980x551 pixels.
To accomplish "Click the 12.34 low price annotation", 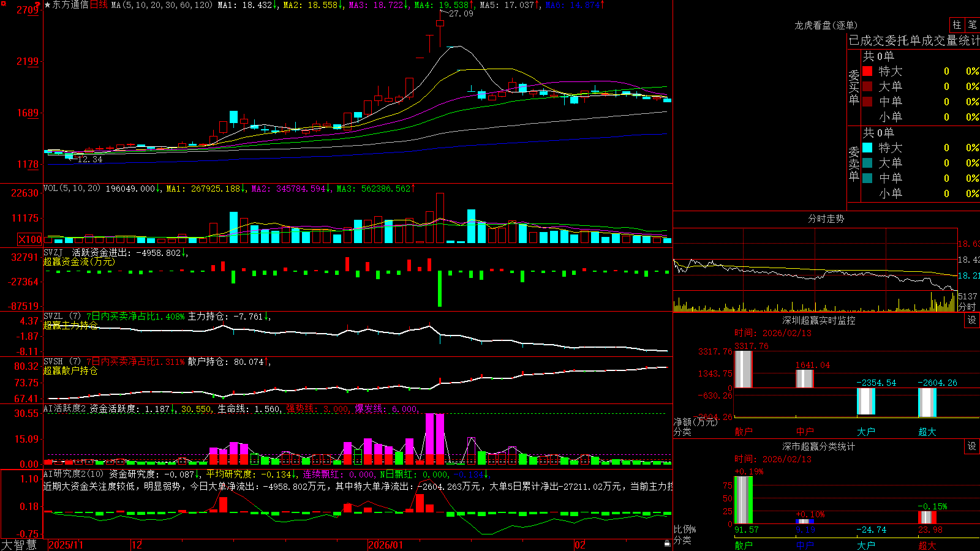I will pyautogui.click(x=90, y=159).
